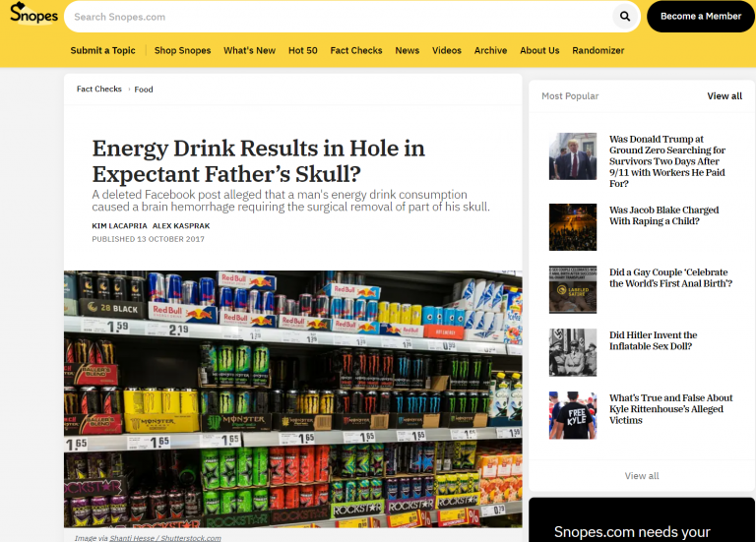Open the Shanti Hesse / Shutterstock.com credit link

(x=165, y=538)
